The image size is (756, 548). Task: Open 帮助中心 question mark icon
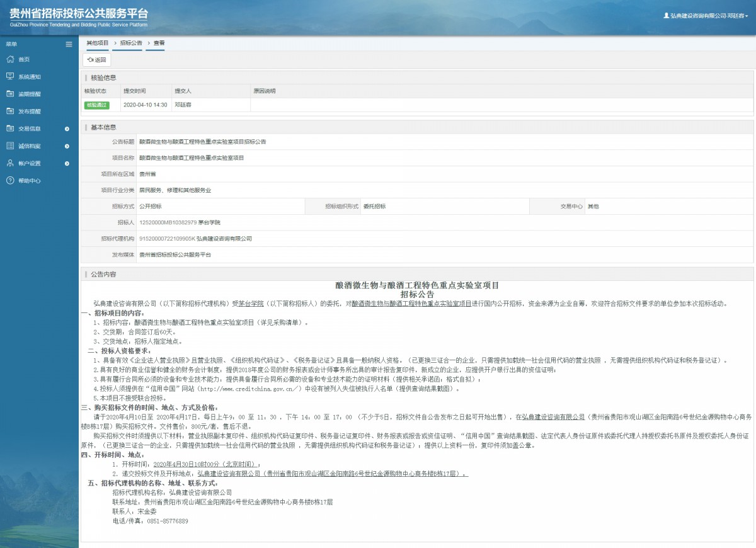[9, 180]
